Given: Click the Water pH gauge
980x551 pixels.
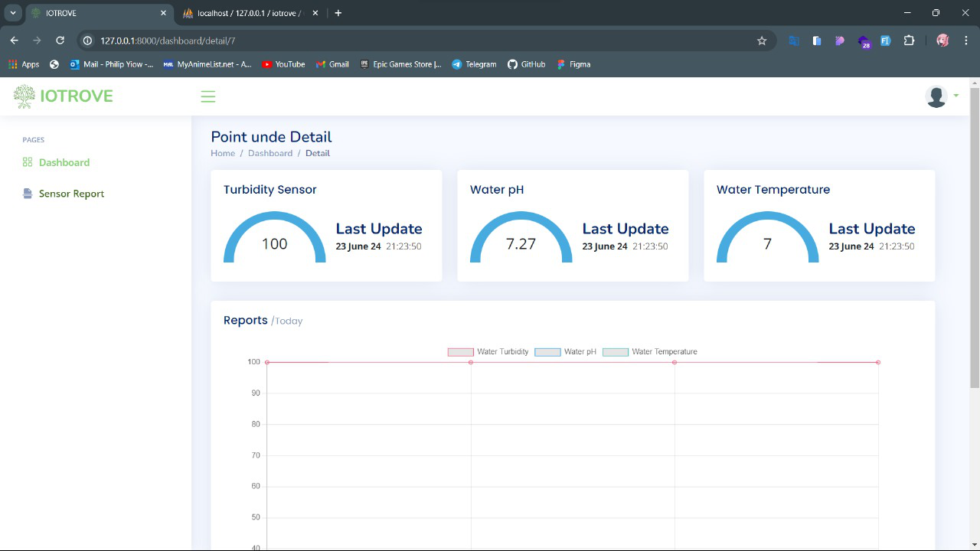Looking at the screenshot, I should pyautogui.click(x=521, y=237).
